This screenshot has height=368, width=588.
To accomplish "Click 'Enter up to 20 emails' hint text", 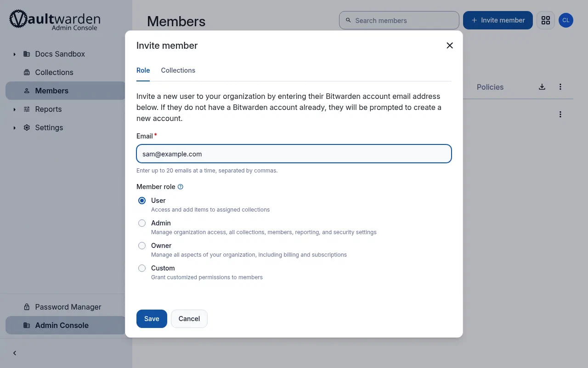I will tap(207, 171).
